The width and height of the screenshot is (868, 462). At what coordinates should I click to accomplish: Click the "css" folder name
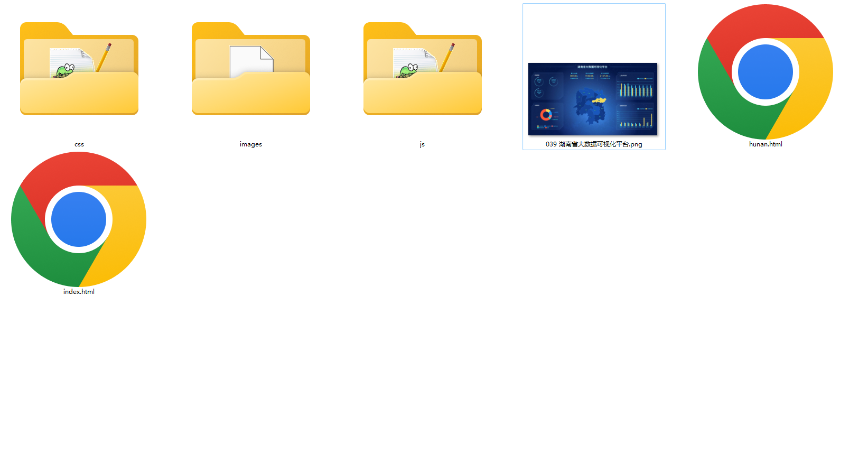click(79, 144)
